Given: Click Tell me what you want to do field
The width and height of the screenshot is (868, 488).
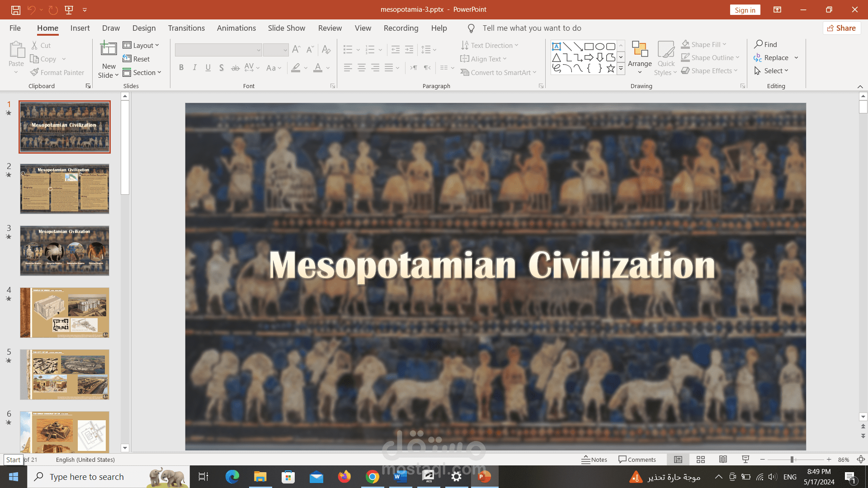Looking at the screenshot, I should [x=532, y=28].
